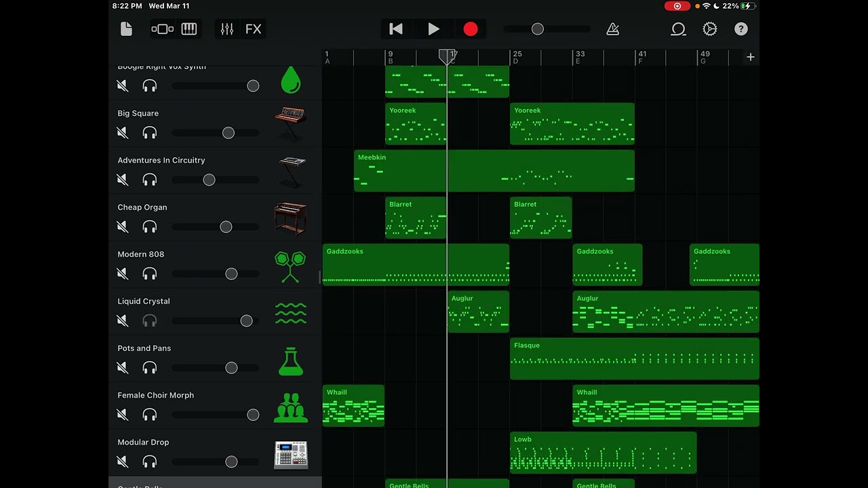Screen dimensions: 868x488
Task: Select the Flasque region
Action: pos(635,359)
